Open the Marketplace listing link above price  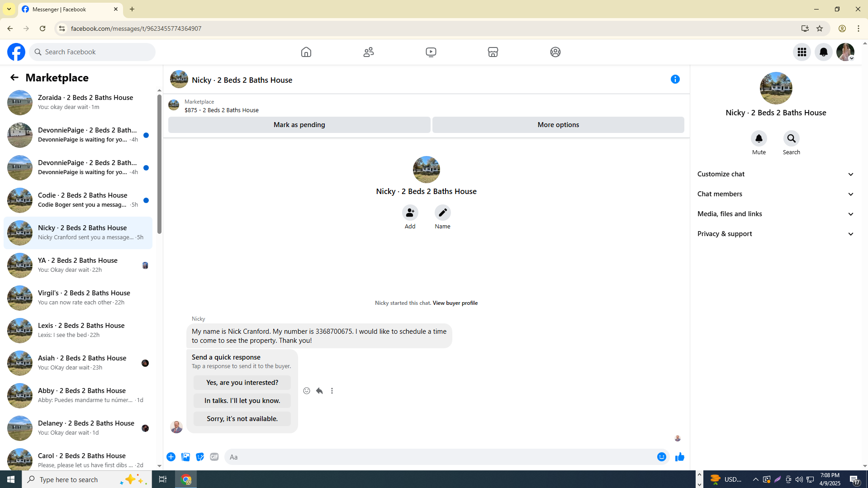click(199, 102)
